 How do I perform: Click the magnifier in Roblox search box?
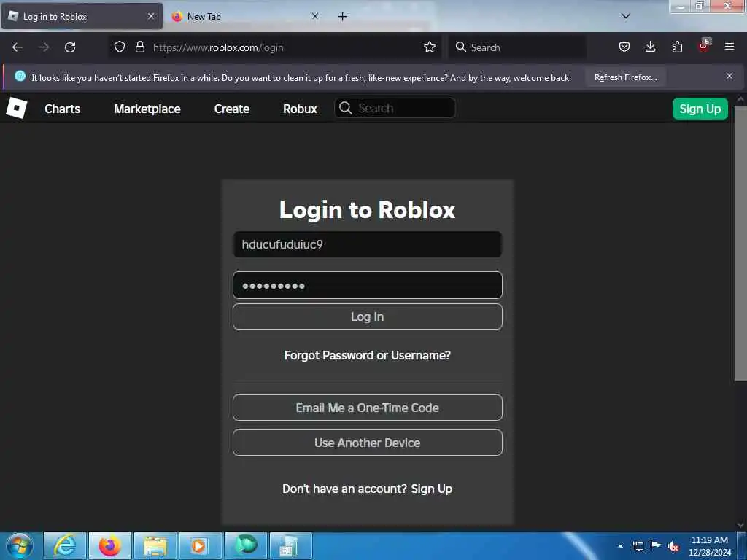pyautogui.click(x=346, y=108)
